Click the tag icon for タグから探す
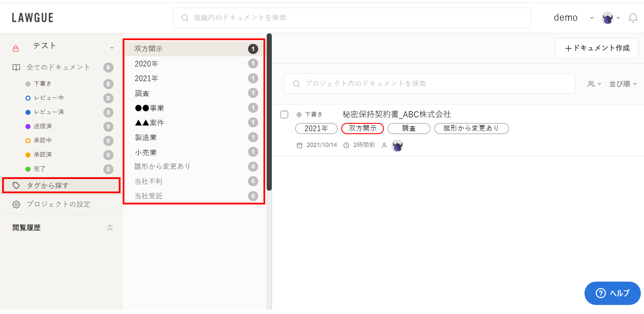The height and width of the screenshot is (314, 644). click(x=16, y=185)
